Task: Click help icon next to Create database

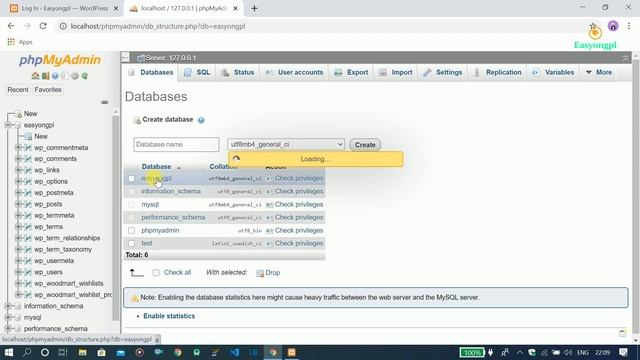Action: pyautogui.click(x=201, y=120)
